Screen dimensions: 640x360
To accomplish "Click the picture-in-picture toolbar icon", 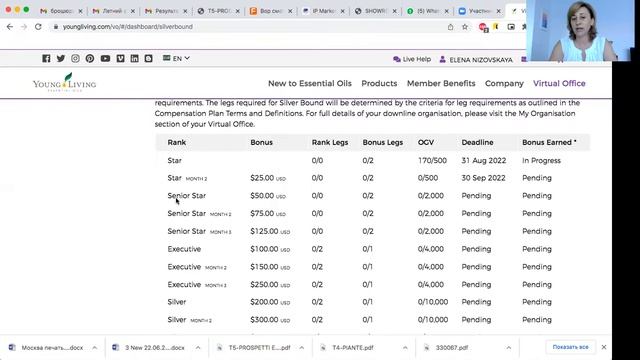I will click(511, 27).
